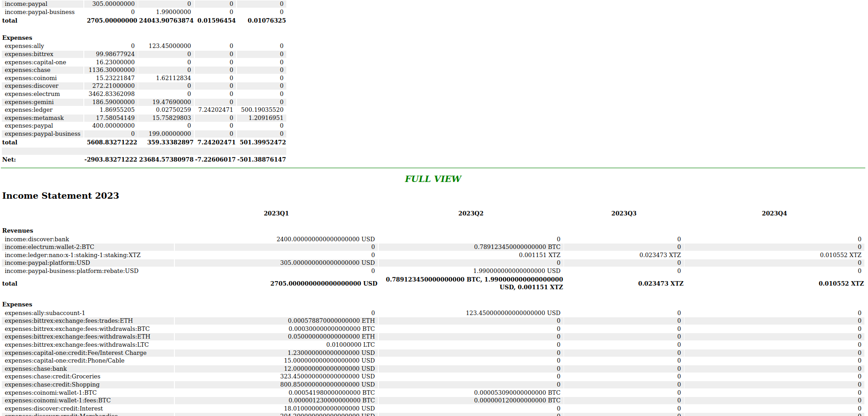Click the 2400 USD discover bank value
Viewport: 868px width, 416px height.
click(x=325, y=239)
